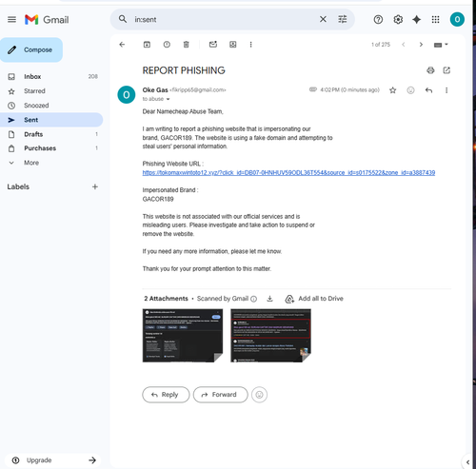Open the first attachment thumbnail
Screen dimensions: 476x469
183,336
